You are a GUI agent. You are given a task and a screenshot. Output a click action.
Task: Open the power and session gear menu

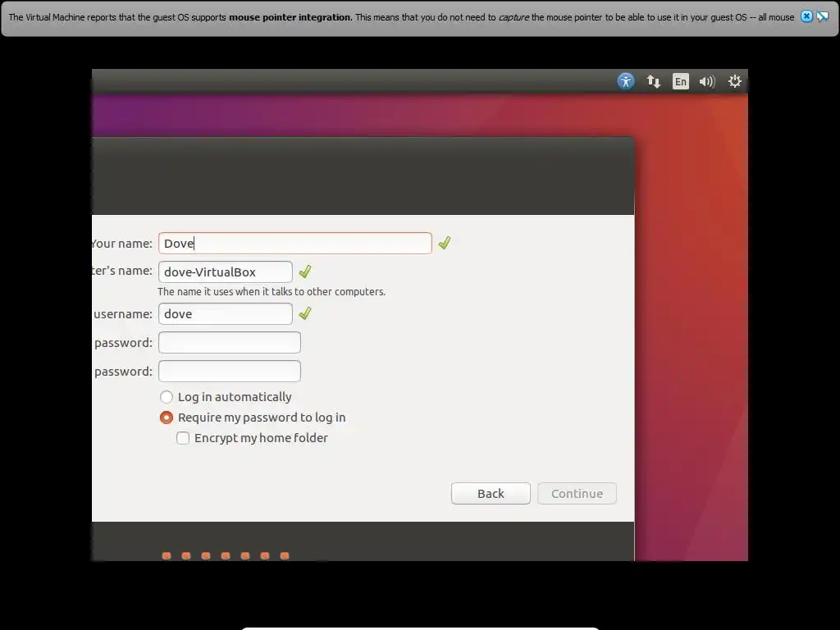734,81
